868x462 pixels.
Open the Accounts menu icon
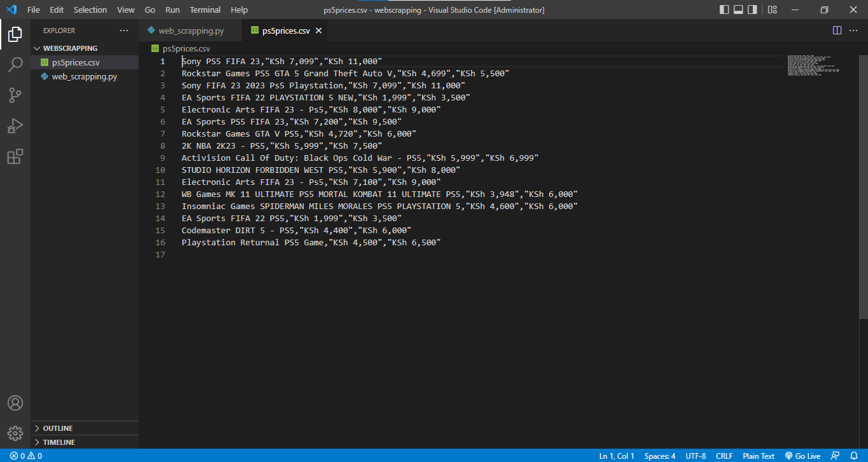click(x=15, y=403)
